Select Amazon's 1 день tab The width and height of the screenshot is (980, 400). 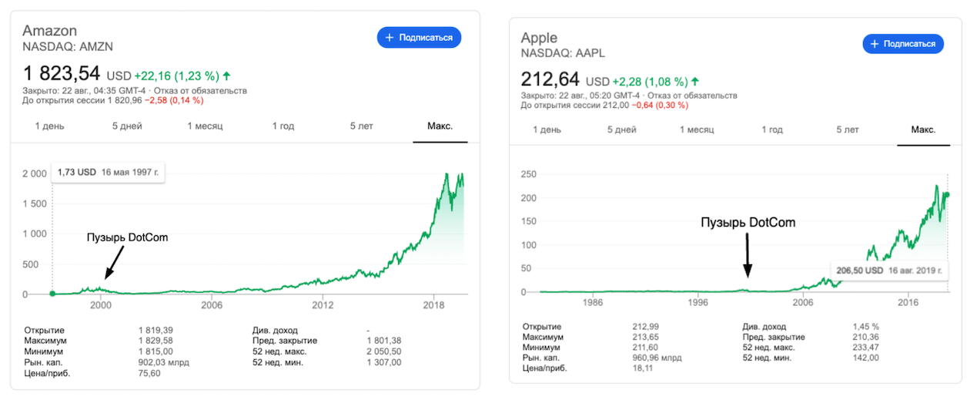point(49,126)
